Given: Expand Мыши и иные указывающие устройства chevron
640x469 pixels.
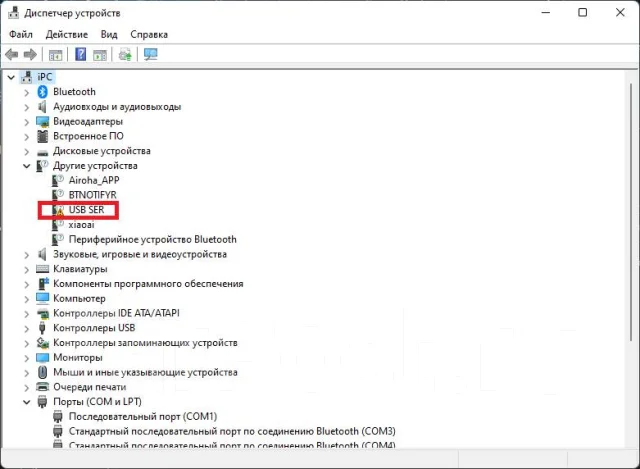Looking at the screenshot, I should point(27,373).
